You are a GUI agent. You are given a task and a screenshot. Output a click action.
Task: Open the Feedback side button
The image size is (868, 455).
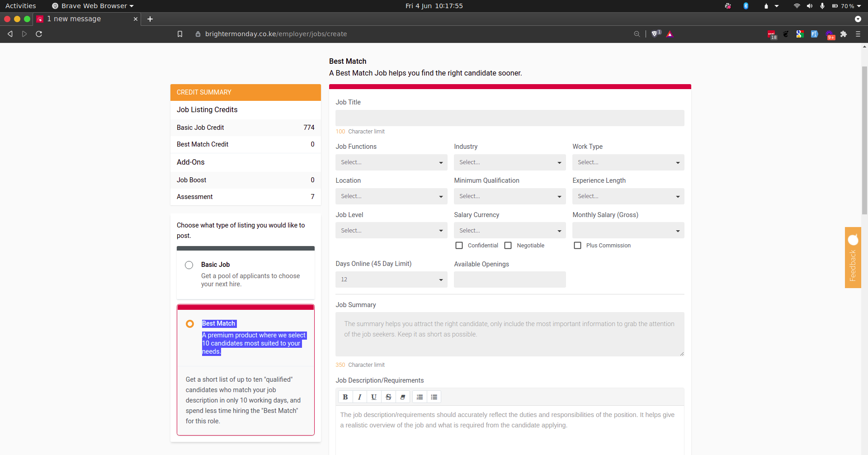pos(853,257)
